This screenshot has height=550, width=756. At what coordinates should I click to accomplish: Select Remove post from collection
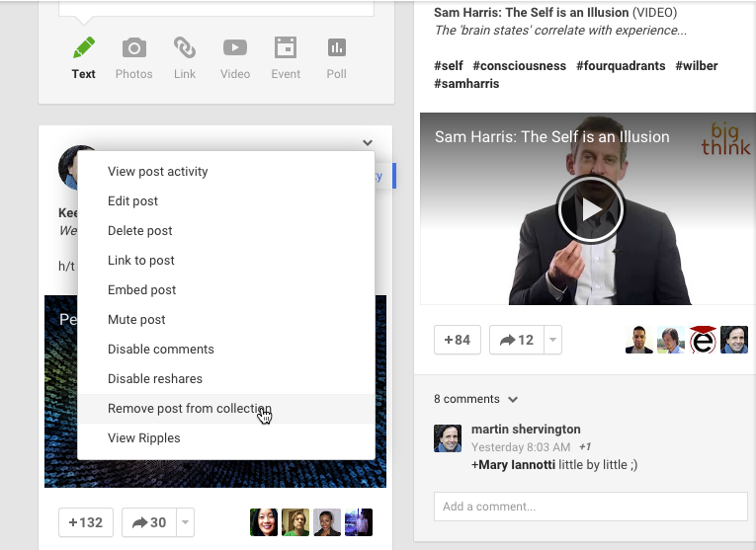pos(226,409)
